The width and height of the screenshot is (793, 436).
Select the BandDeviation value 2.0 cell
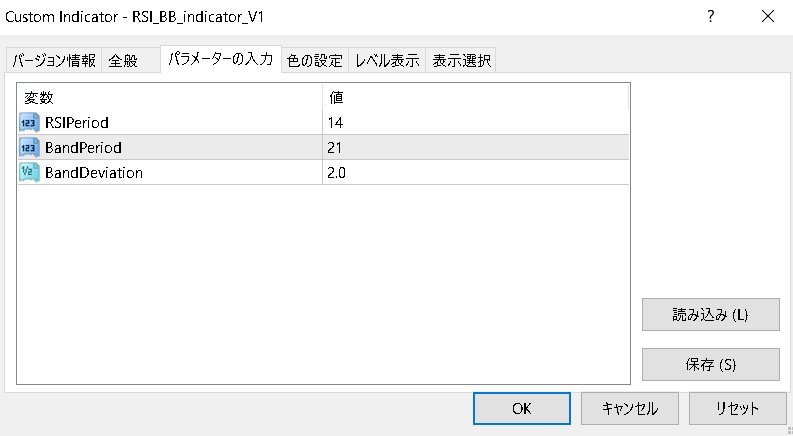tap(475, 172)
